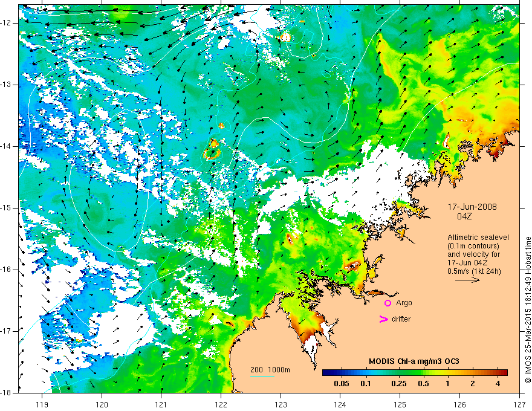Click the latitude axis label "-16"
The height and width of the screenshot is (411, 532).
(7, 270)
